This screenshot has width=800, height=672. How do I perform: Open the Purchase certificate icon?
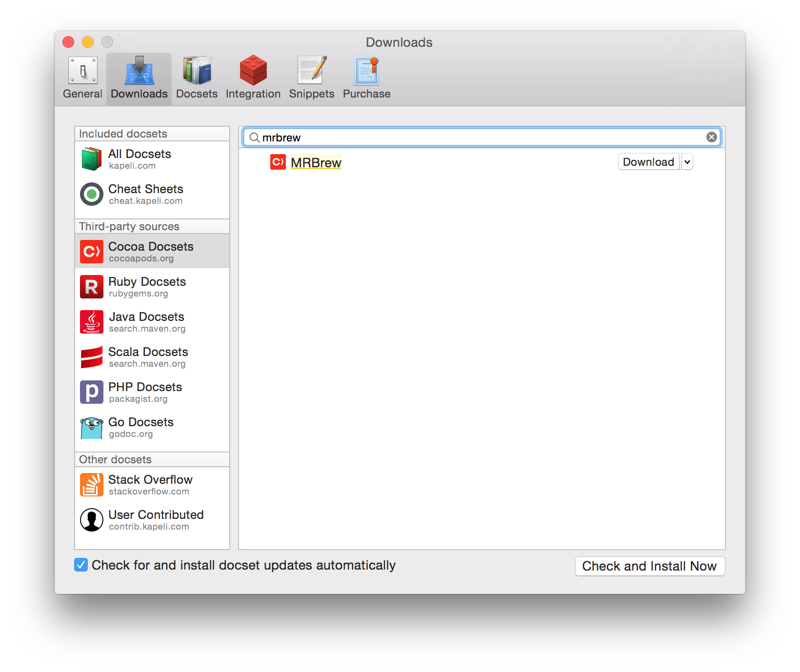tap(367, 71)
